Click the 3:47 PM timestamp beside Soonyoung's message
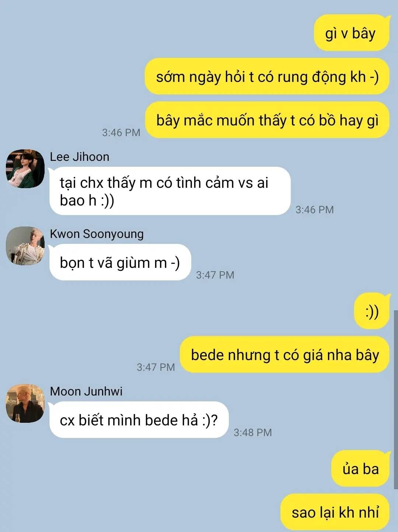 (x=215, y=275)
